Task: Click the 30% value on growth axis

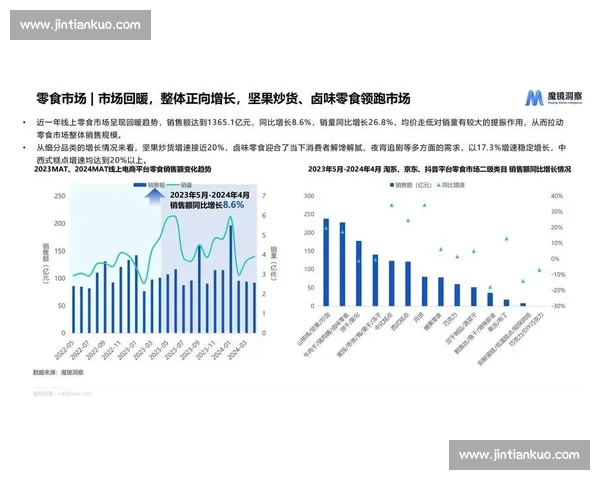Action: [557, 211]
